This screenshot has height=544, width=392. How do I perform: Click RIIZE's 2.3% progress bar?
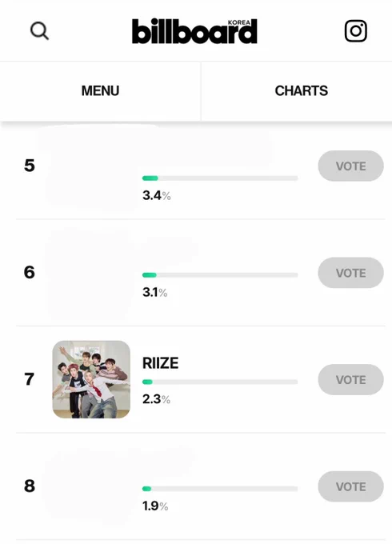click(x=220, y=382)
